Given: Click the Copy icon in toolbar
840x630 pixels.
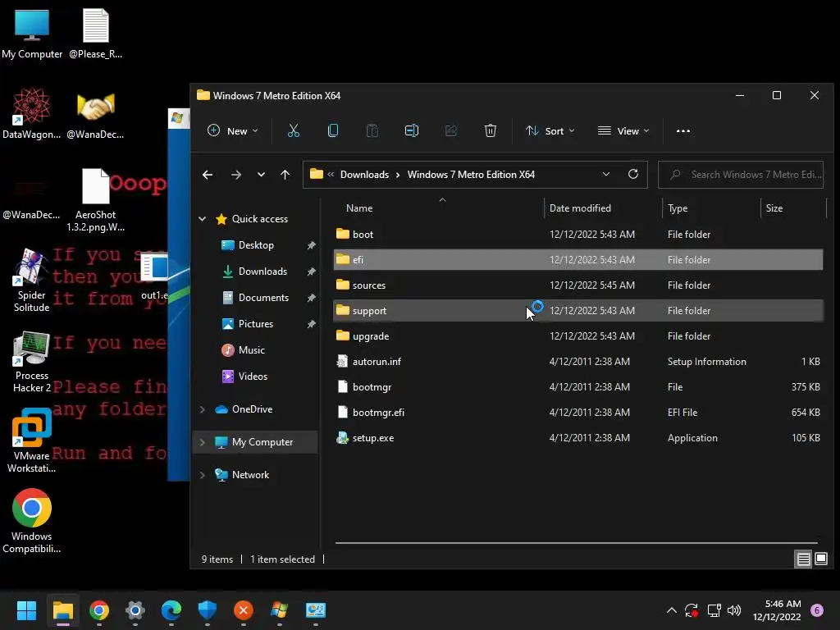Looking at the screenshot, I should click(333, 130).
